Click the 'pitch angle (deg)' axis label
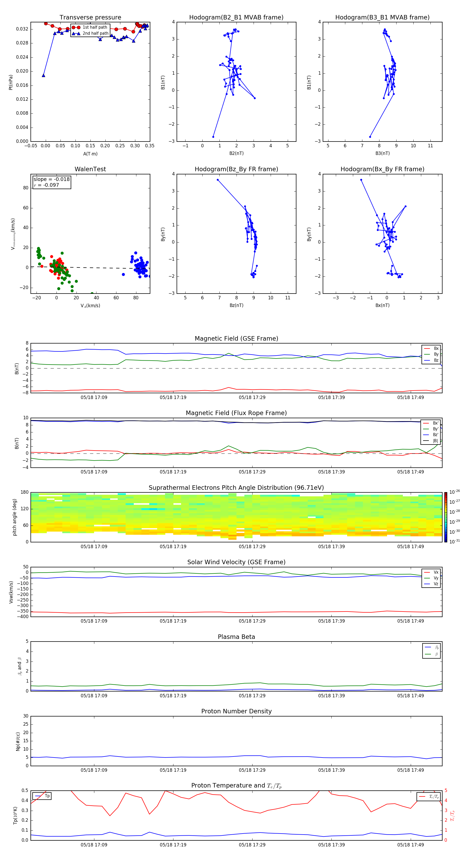473x868 pixels. point(14,517)
